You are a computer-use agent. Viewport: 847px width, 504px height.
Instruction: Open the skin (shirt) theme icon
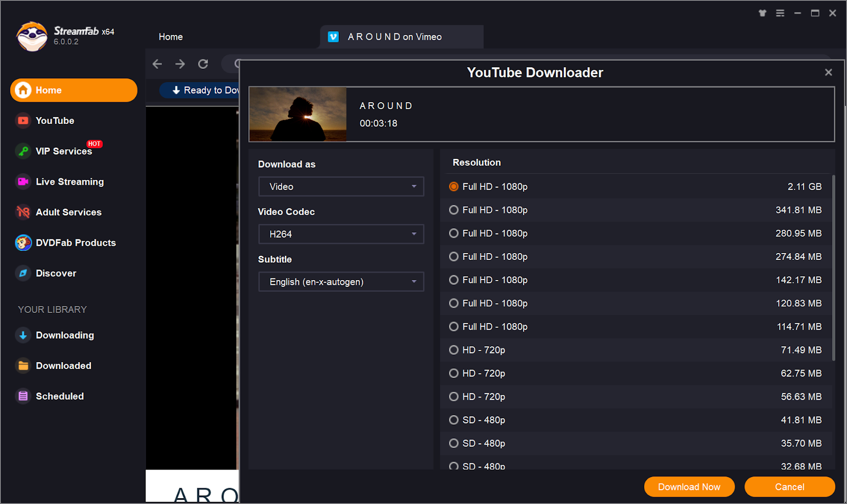point(762,13)
